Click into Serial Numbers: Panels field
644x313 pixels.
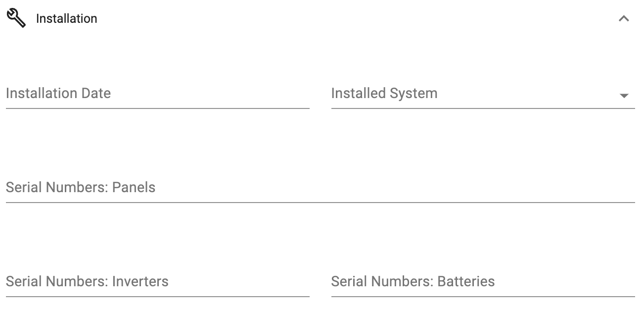click(321, 188)
